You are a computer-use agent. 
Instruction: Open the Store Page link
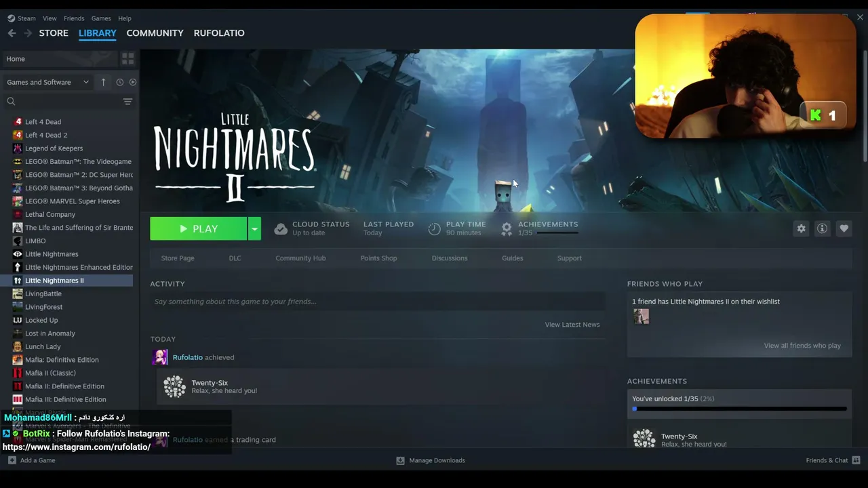pyautogui.click(x=178, y=258)
